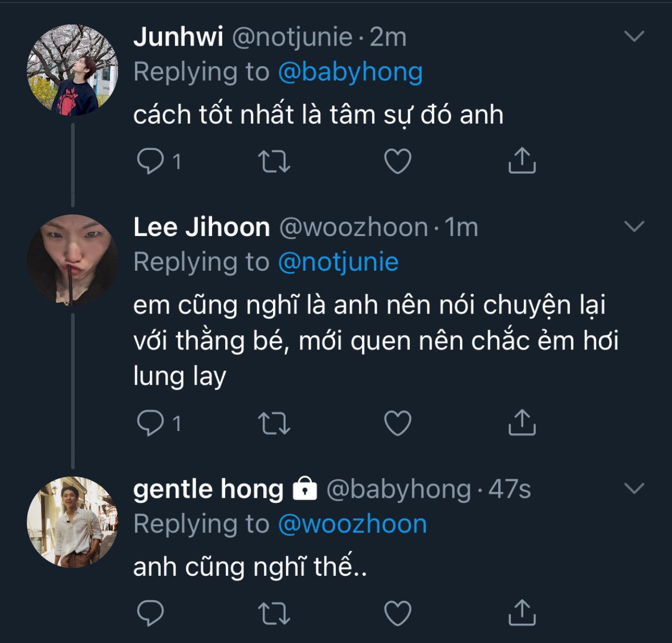Open the @babyhong mention link in Junhwi's reply

(x=350, y=72)
